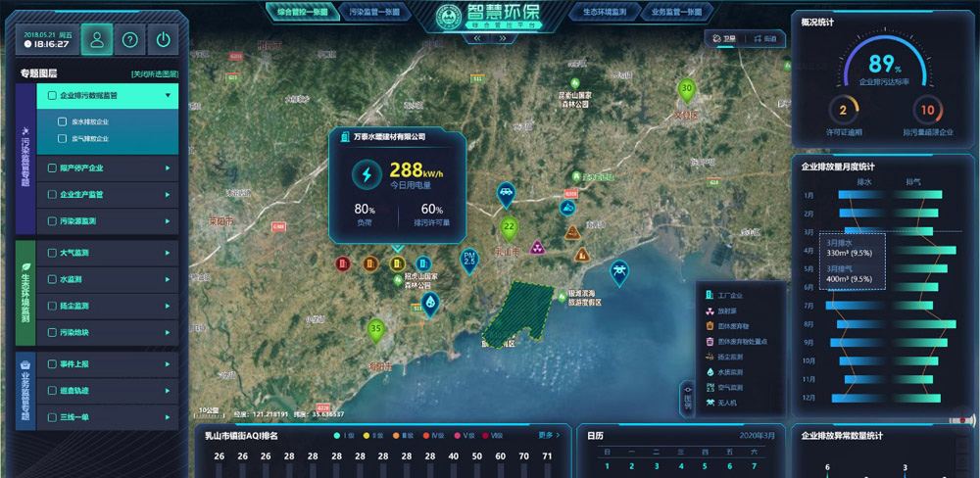This screenshot has height=478, width=980.
Task: Select the water droplet monitoring marker
Action: click(x=430, y=305)
